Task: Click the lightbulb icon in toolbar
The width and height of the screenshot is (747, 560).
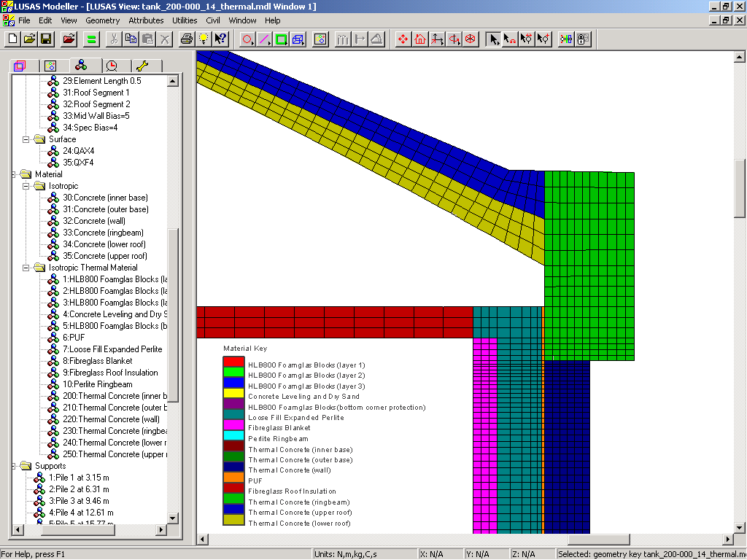Action: click(x=204, y=39)
